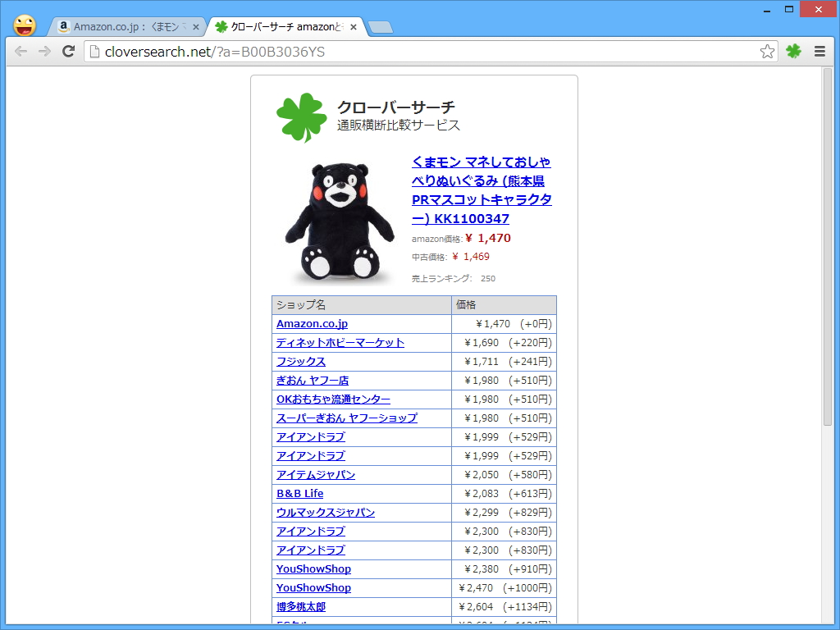Screen dimensions: 840x630
Task: Open アイアンドラブ link priced ¥1,999 (+529円) first row
Action: 311,436
